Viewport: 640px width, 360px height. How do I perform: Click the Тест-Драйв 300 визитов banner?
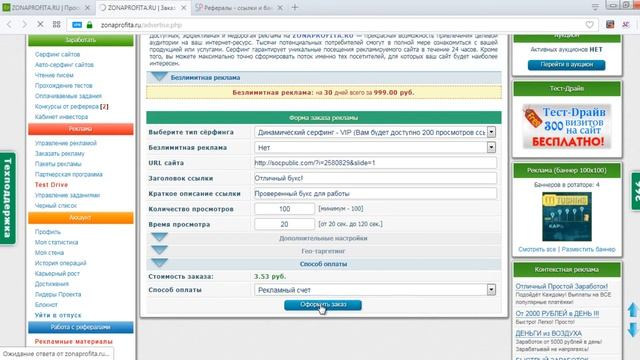[567, 127]
